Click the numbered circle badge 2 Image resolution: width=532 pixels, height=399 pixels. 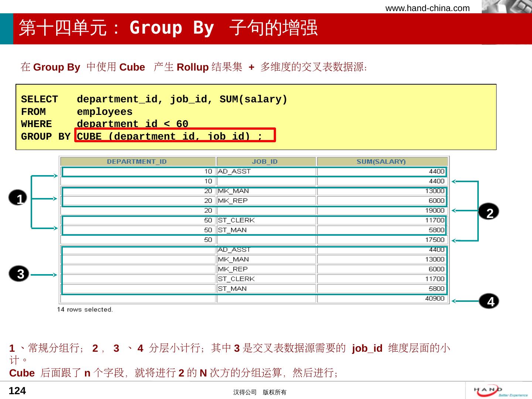(x=489, y=212)
